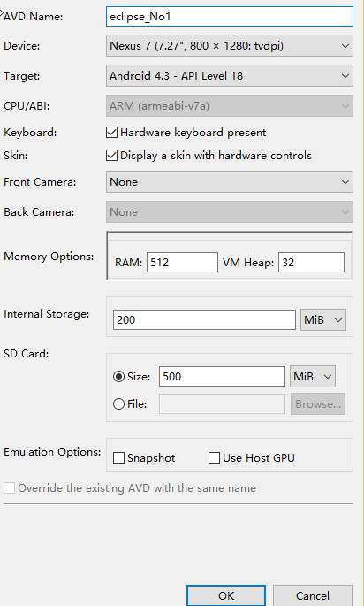Click the Cancel button
364x606 pixels.
(313, 595)
